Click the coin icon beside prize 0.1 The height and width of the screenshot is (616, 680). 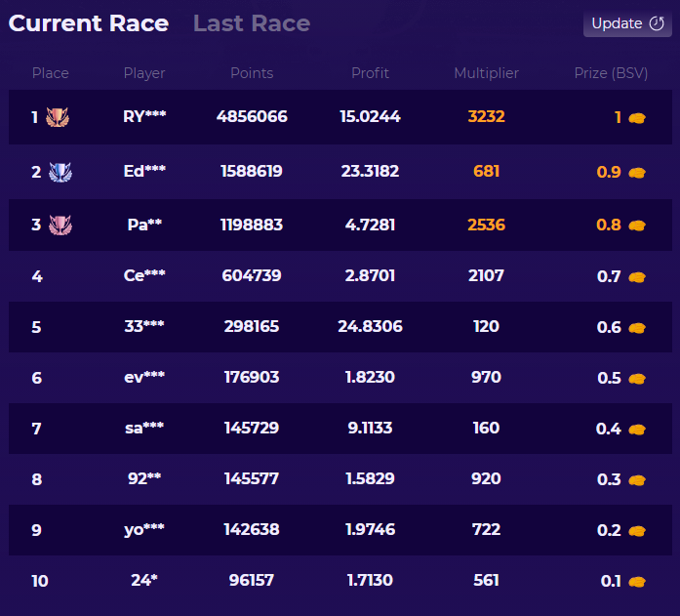click(637, 582)
